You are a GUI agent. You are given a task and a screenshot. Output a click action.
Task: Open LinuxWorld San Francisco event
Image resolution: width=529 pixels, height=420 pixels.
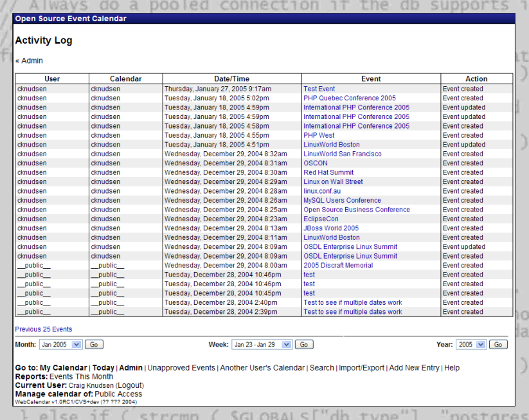[343, 154]
